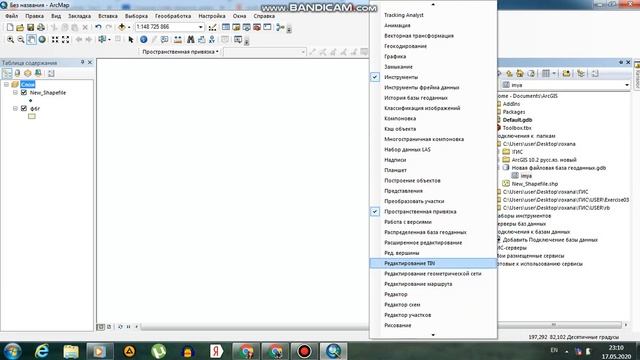Create a new map document
Image resolution: width=640 pixels, height=360 pixels.
(10, 27)
